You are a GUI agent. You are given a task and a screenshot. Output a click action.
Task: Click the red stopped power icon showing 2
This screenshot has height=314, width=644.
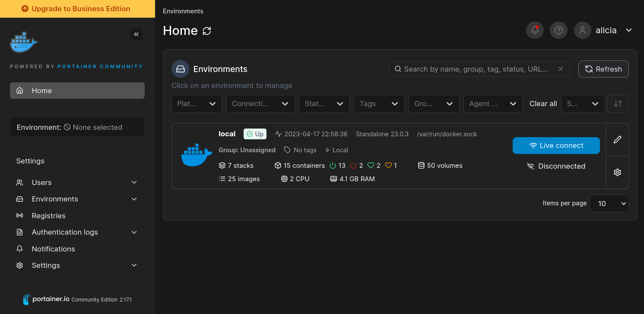coord(353,166)
